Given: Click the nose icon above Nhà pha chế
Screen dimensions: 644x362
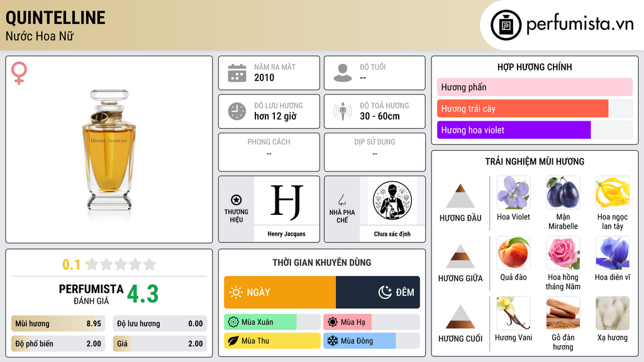Looking at the screenshot, I should click(x=341, y=200).
